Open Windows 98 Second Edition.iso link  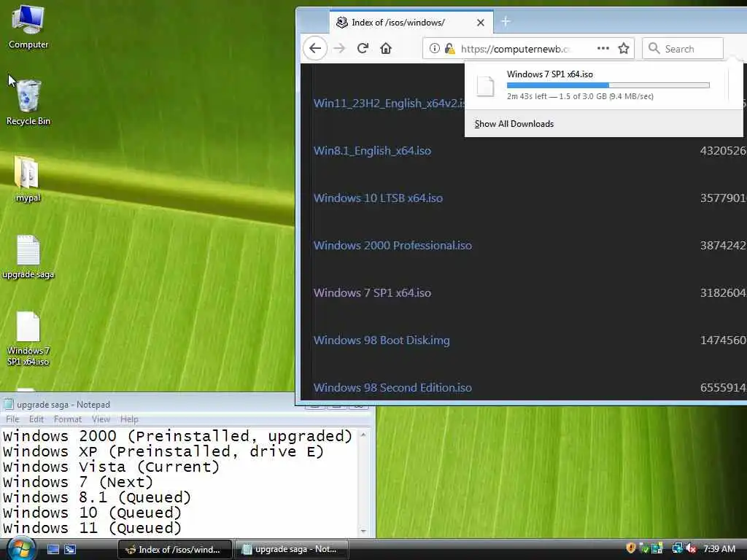coord(392,388)
